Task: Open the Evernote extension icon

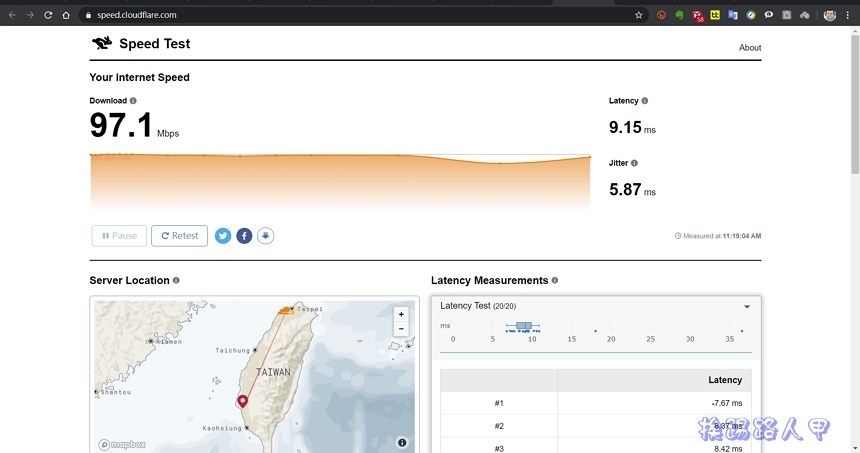Action: coord(679,15)
